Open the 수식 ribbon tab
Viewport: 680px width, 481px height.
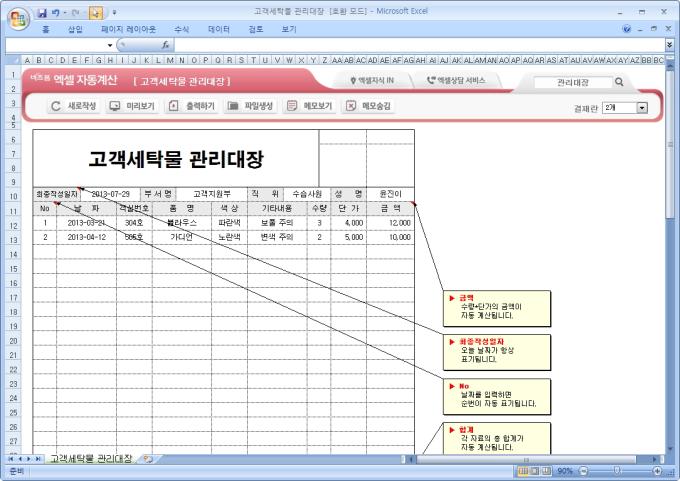[182, 30]
